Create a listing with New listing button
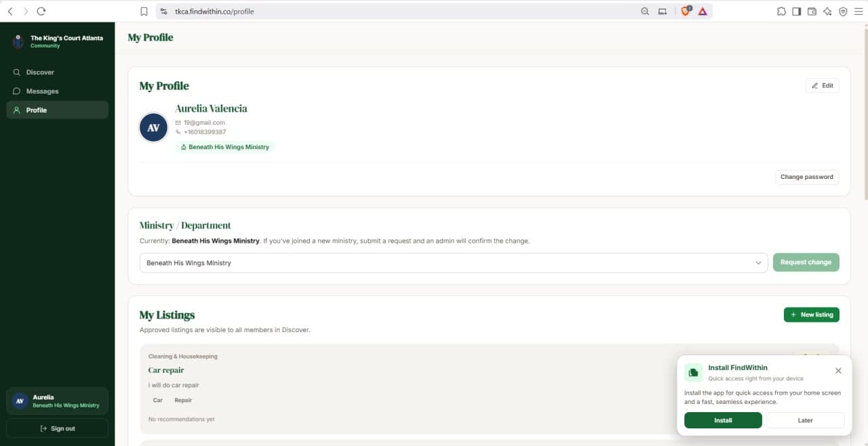868x446 pixels. 811,315
